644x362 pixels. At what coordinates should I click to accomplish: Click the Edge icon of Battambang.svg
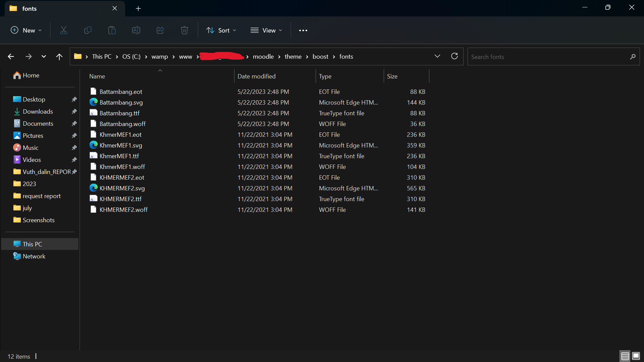93,102
